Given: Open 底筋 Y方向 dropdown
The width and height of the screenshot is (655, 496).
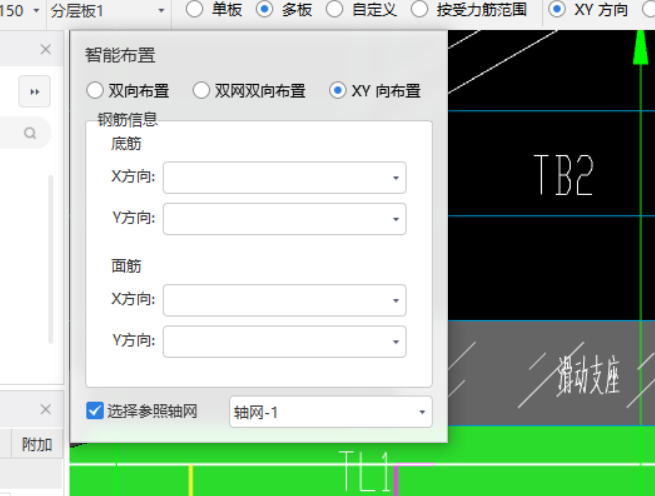Looking at the screenshot, I should [x=284, y=219].
